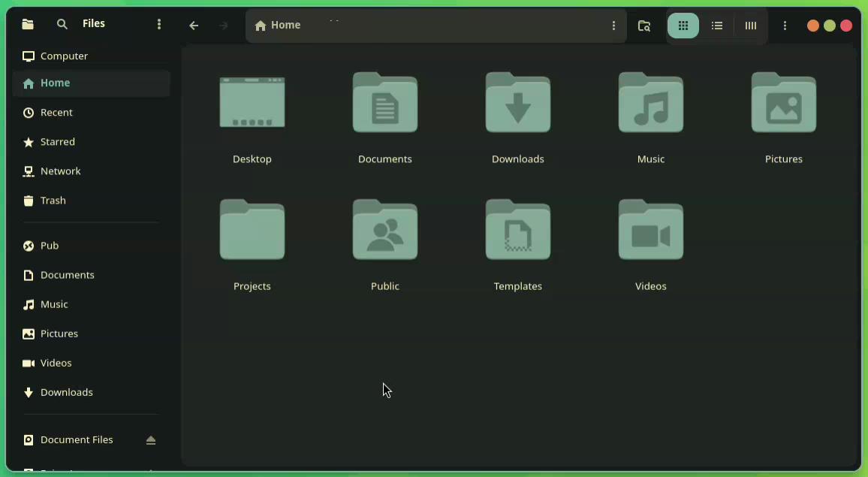Viewport: 868px width, 477px height.
Task: Click the Templates folder name label
Action: click(517, 286)
